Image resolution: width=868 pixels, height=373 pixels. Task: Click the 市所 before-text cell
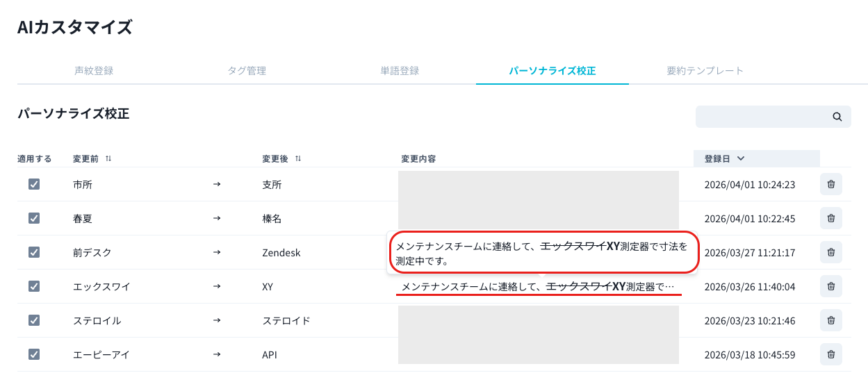tap(83, 185)
